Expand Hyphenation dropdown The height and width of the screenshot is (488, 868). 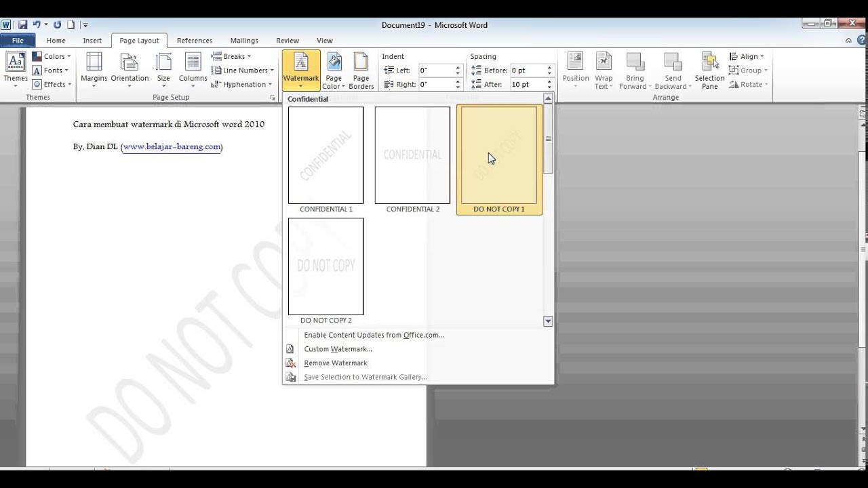[241, 84]
